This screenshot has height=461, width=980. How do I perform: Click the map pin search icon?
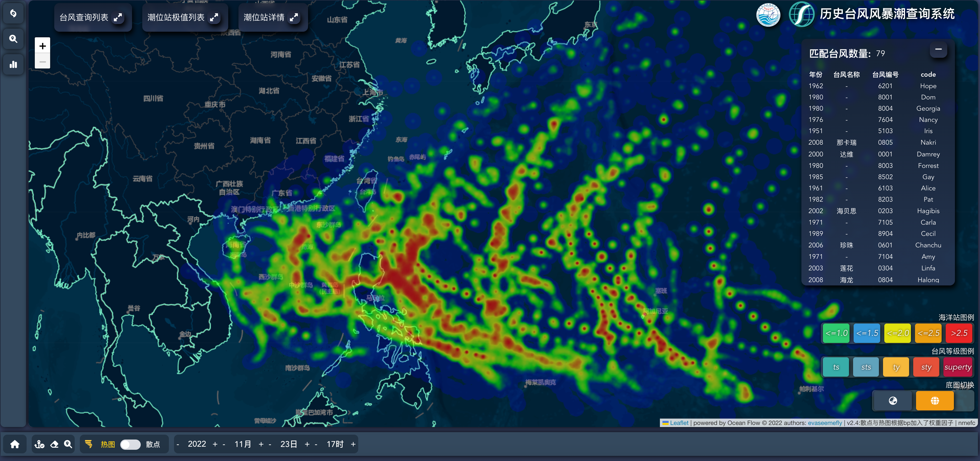point(68,444)
